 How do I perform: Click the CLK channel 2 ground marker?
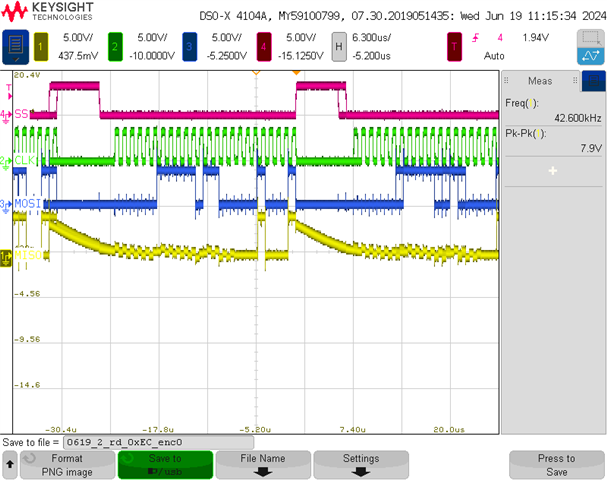(x=5, y=162)
